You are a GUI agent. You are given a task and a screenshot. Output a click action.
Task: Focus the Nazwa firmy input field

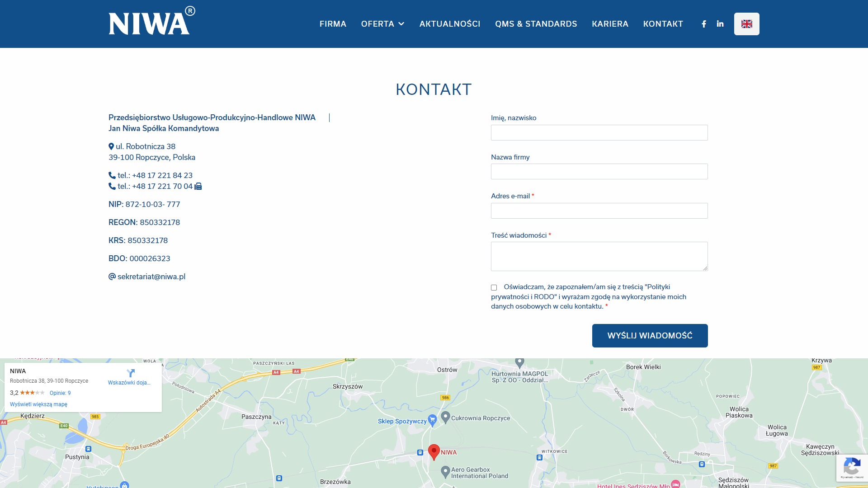pos(599,172)
